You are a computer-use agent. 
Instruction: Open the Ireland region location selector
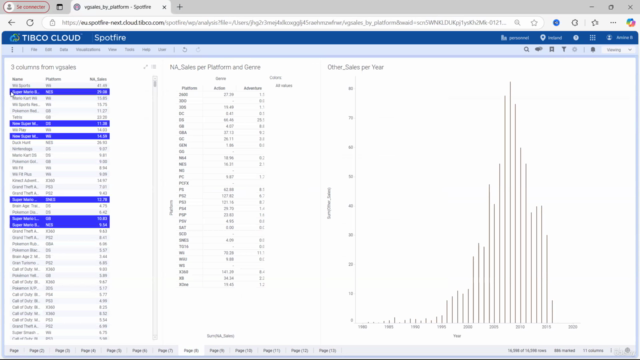click(551, 38)
